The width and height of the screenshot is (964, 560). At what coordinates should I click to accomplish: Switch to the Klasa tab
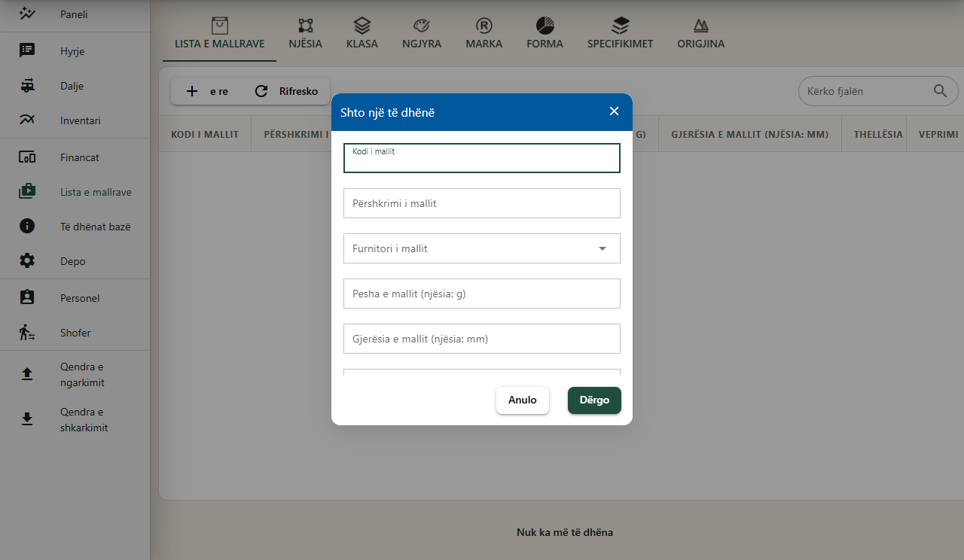tap(362, 35)
